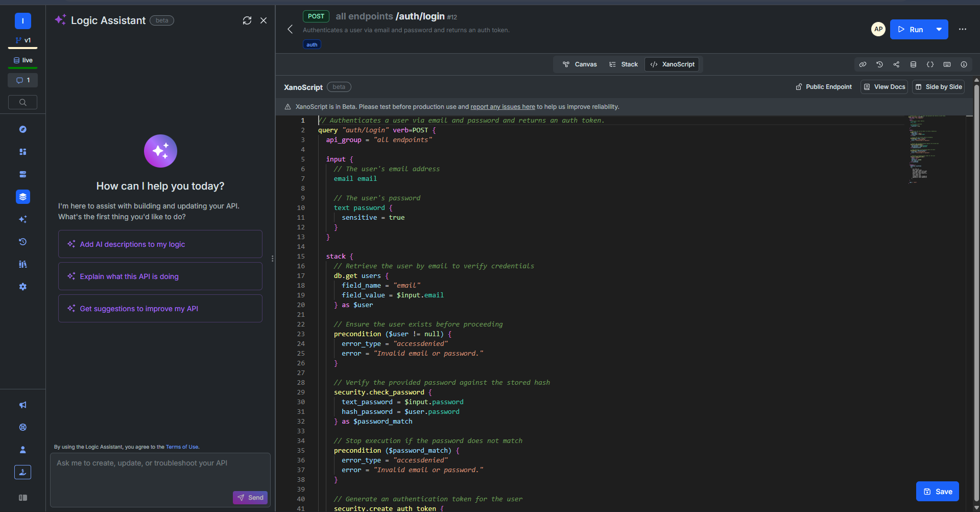Collapse the endpoint panel with the back chevron

[290, 29]
